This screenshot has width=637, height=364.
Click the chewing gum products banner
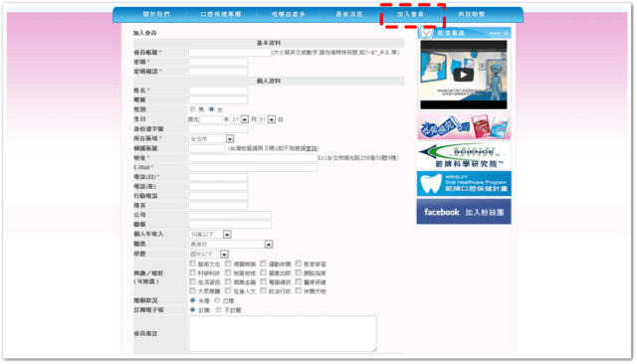point(464,127)
